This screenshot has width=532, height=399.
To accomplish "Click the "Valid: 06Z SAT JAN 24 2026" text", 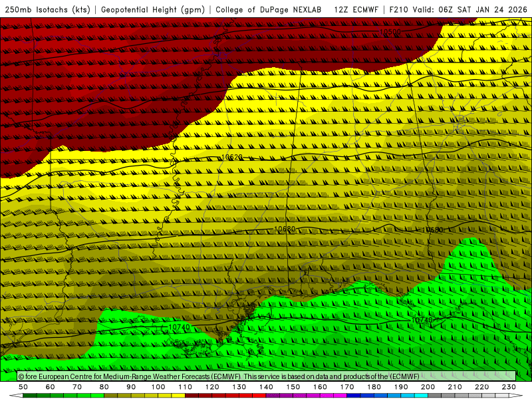I will [x=470, y=9].
